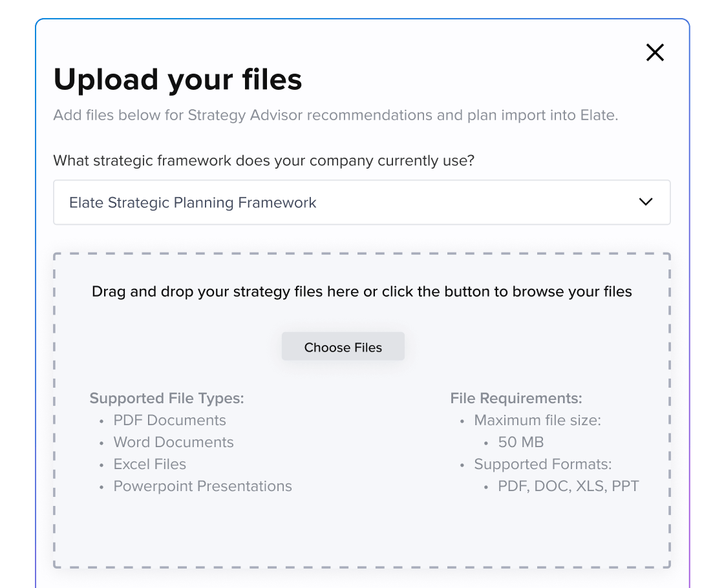724x588 pixels.
Task: Click the Choose Files button
Action: tap(343, 346)
